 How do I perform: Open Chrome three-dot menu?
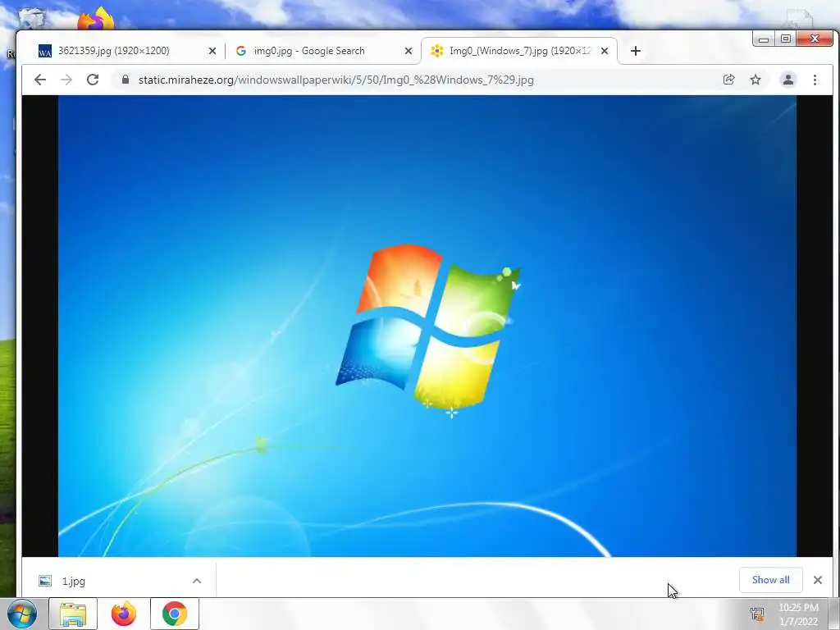tap(815, 80)
